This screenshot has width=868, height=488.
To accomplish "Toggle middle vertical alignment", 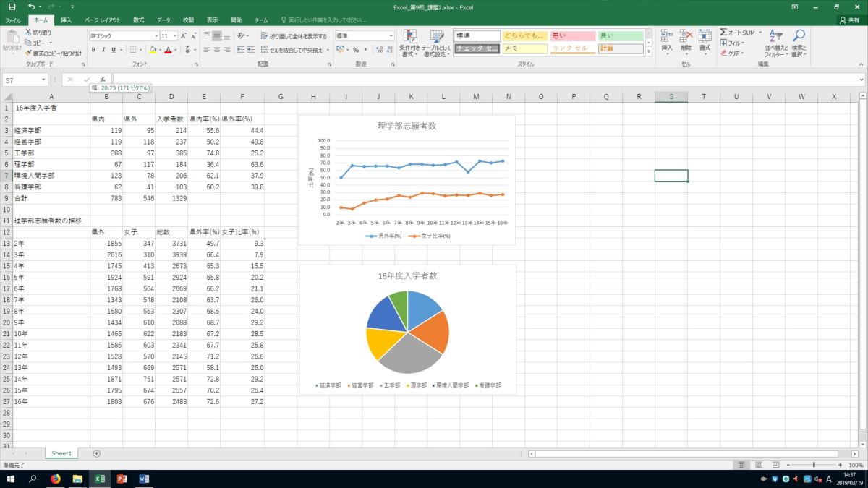I will click(x=216, y=35).
